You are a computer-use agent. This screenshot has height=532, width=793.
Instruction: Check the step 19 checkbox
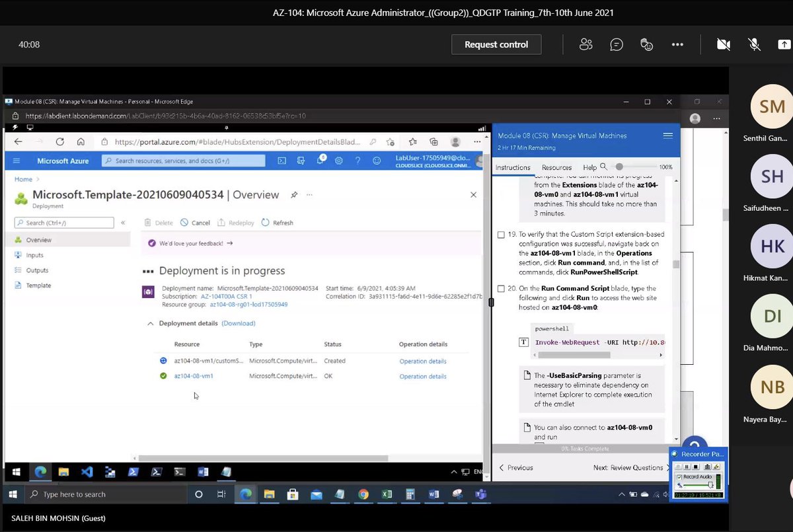pos(501,235)
